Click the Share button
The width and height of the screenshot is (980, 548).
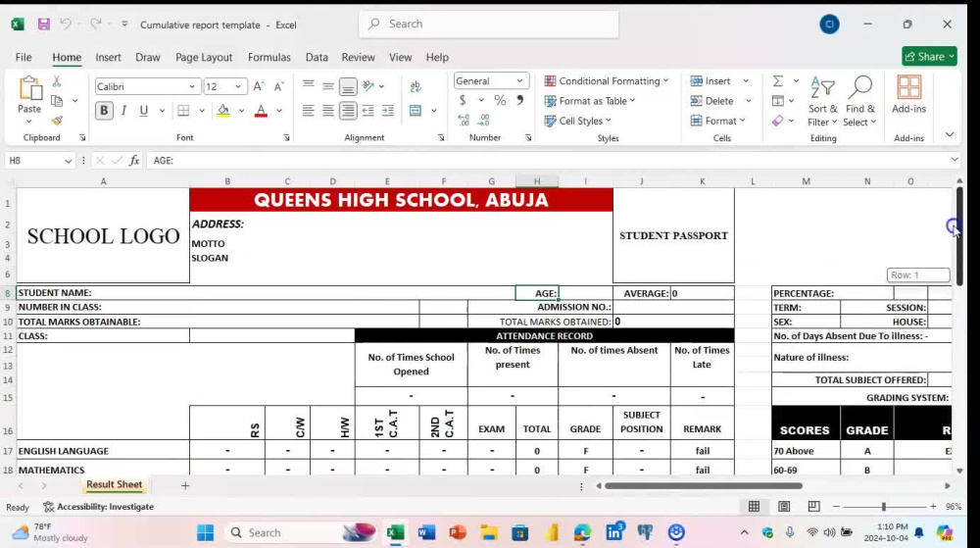(x=929, y=56)
